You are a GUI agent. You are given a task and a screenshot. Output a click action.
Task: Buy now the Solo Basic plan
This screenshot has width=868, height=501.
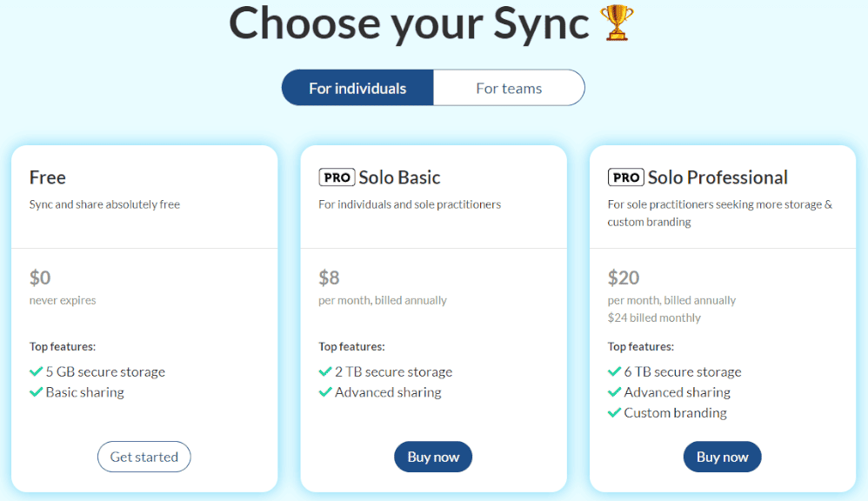[433, 457]
